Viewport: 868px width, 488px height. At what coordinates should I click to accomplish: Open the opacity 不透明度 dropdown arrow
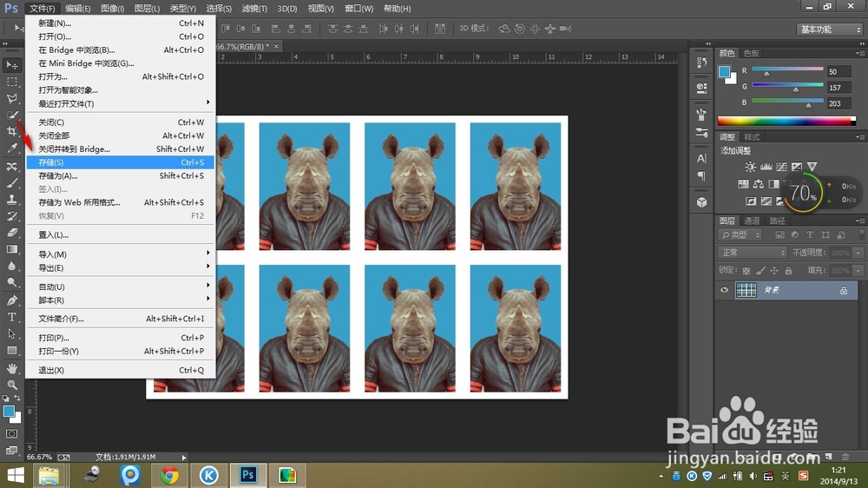coord(858,253)
